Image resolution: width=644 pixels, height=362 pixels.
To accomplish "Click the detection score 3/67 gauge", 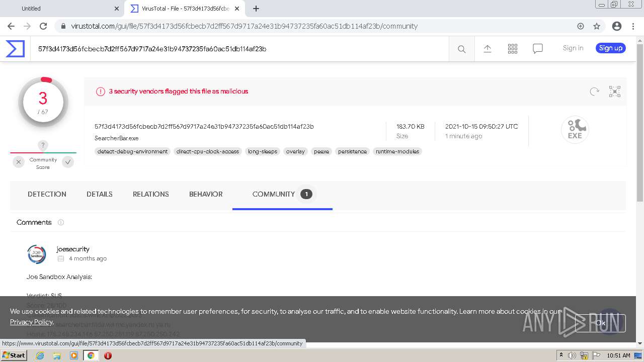I will pos(43,103).
